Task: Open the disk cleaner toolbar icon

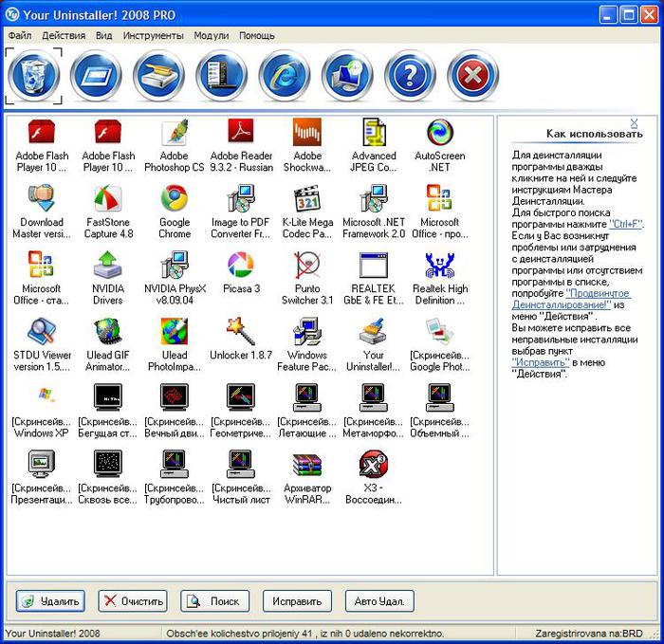Action: 158,76
